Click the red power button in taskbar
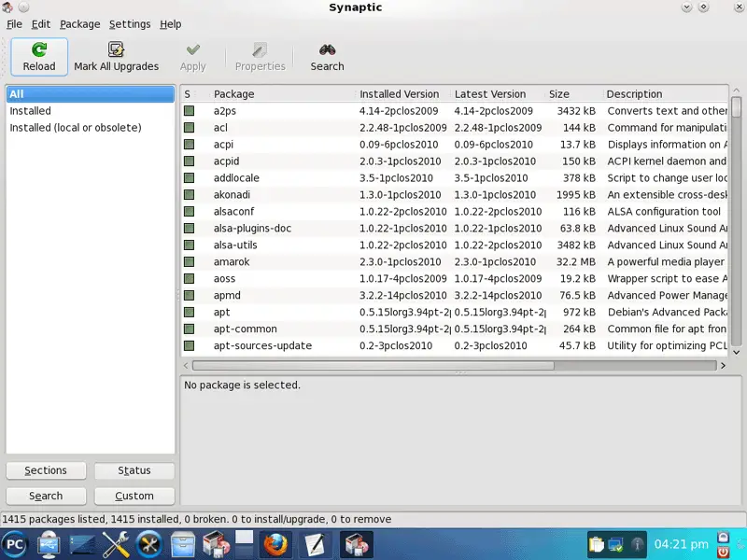 723,552
